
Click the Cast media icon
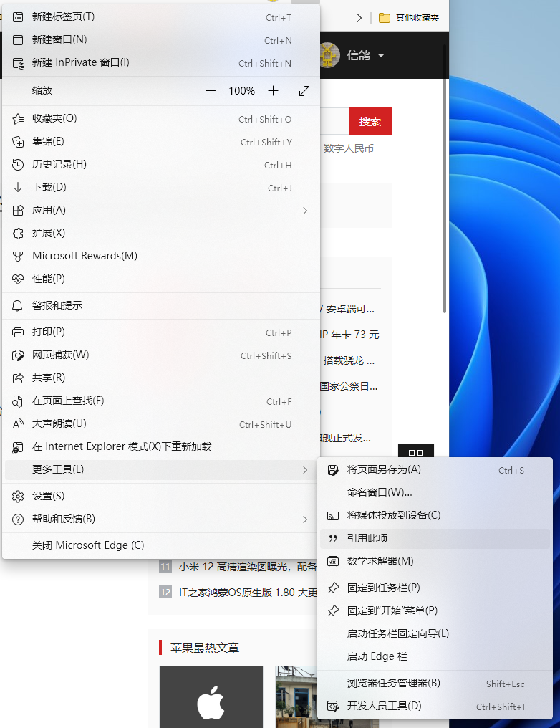coord(333,516)
